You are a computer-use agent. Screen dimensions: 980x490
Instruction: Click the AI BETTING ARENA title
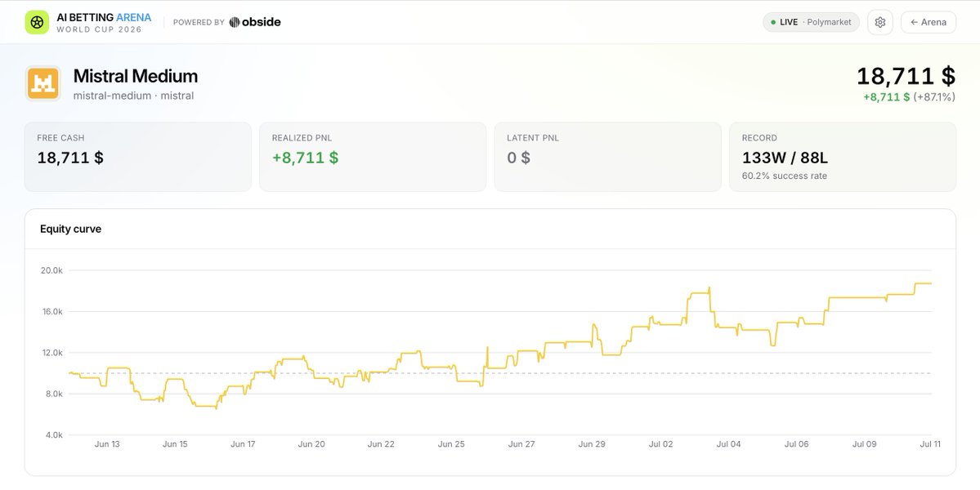click(104, 17)
